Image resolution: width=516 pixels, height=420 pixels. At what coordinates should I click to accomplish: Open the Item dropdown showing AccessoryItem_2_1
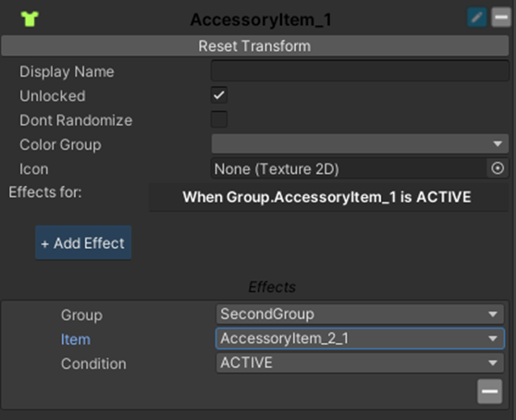click(x=360, y=339)
